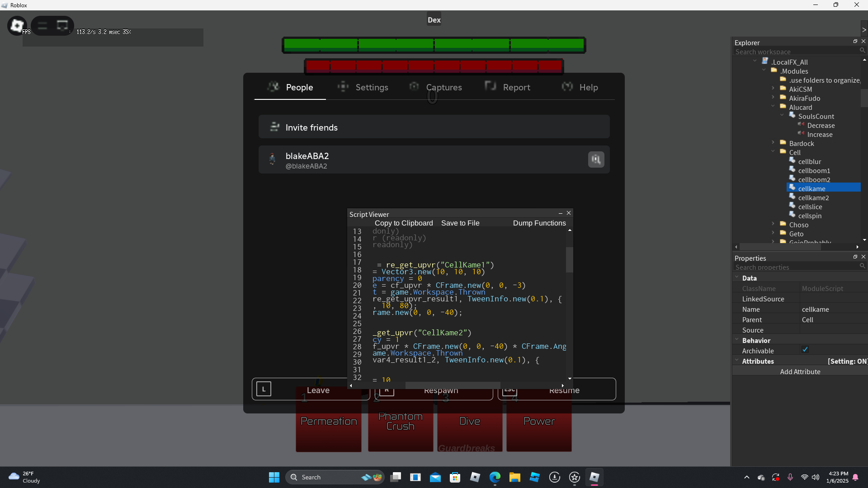868x488 pixels.
Task: Click the Script Viewer horizontal scrollbar
Action: [452, 385]
